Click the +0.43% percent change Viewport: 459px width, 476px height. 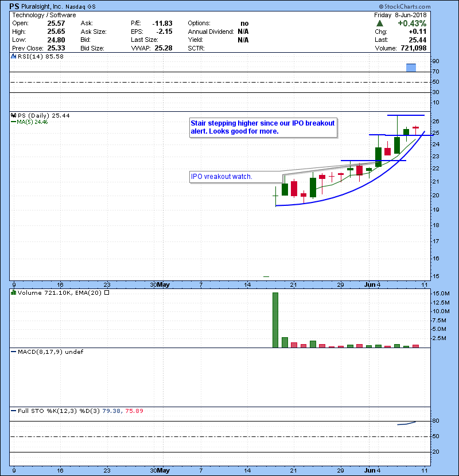click(x=412, y=24)
